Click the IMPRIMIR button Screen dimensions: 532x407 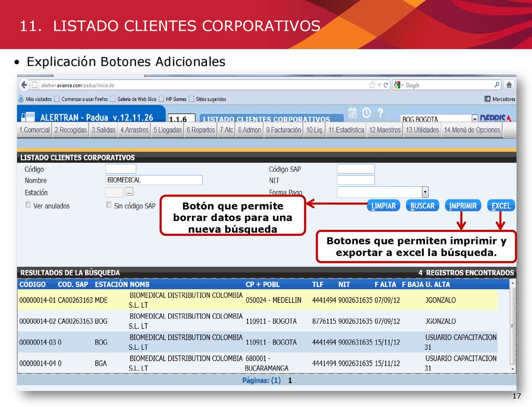point(463,205)
